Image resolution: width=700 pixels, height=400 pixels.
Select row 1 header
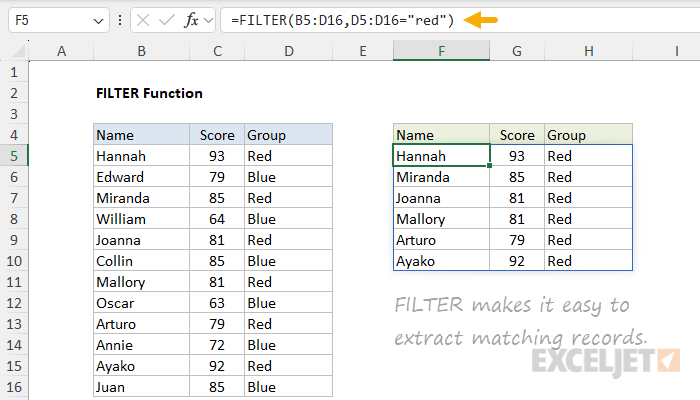point(14,72)
